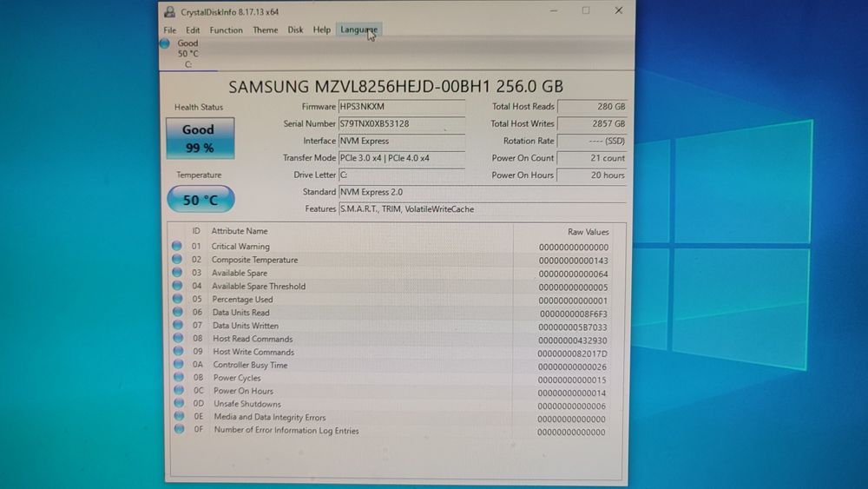Click status circle for attribute 0C Power On Hours
Screen dimensions: 868x489
pos(179,390)
